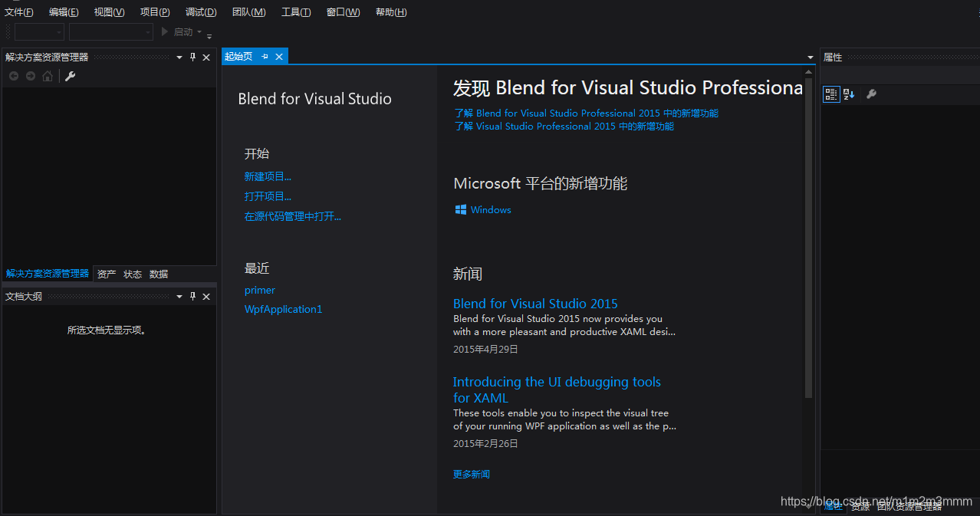Viewport: 980px width, 516px height.
Task: Open 了解 Visual Studio Professional 2015 中的新增功能 link
Action: pyautogui.click(x=564, y=127)
